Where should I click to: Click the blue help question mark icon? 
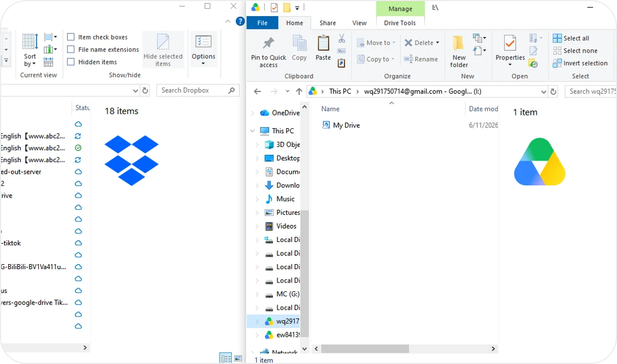point(240,21)
